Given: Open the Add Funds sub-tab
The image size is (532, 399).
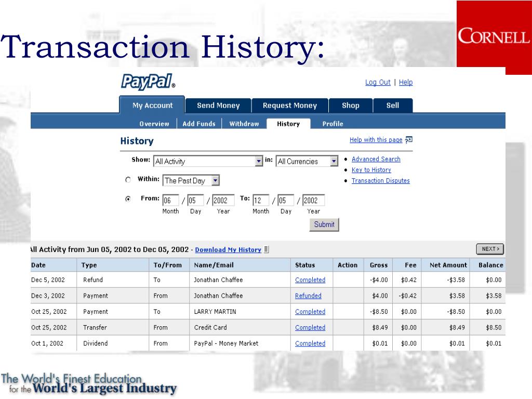Looking at the screenshot, I should click(x=199, y=124).
